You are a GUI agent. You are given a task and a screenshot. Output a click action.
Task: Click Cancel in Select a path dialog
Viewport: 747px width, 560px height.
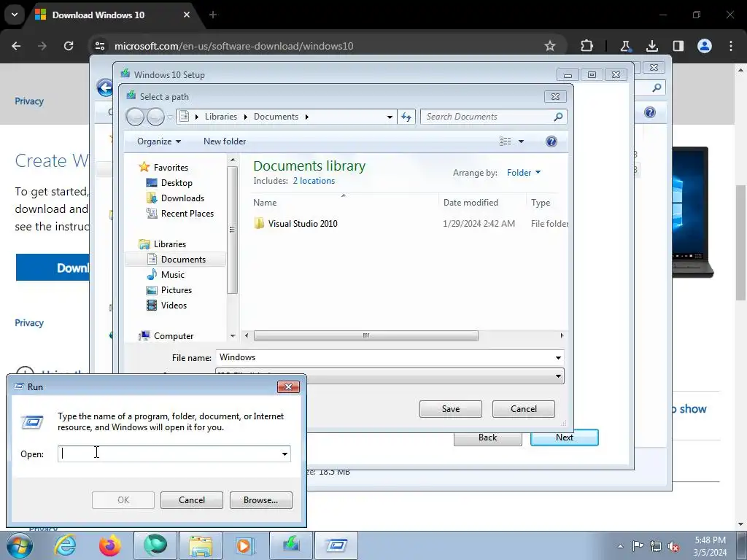(x=524, y=409)
